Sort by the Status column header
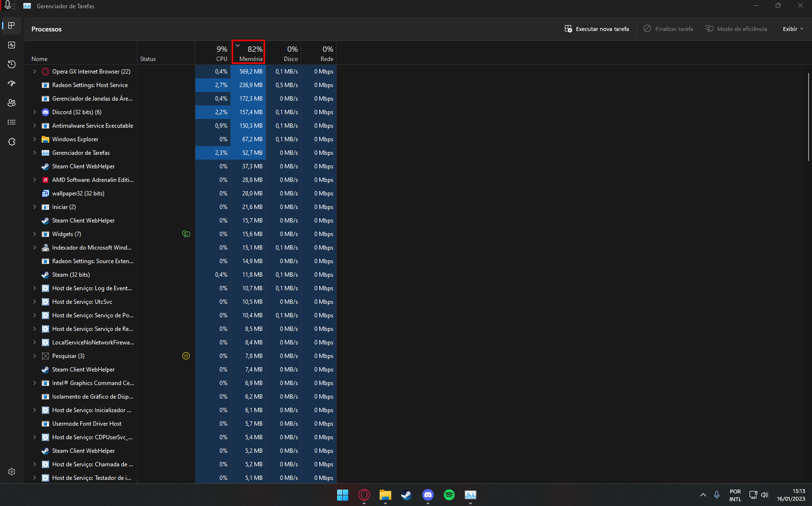The height and width of the screenshot is (506, 812). click(x=166, y=53)
